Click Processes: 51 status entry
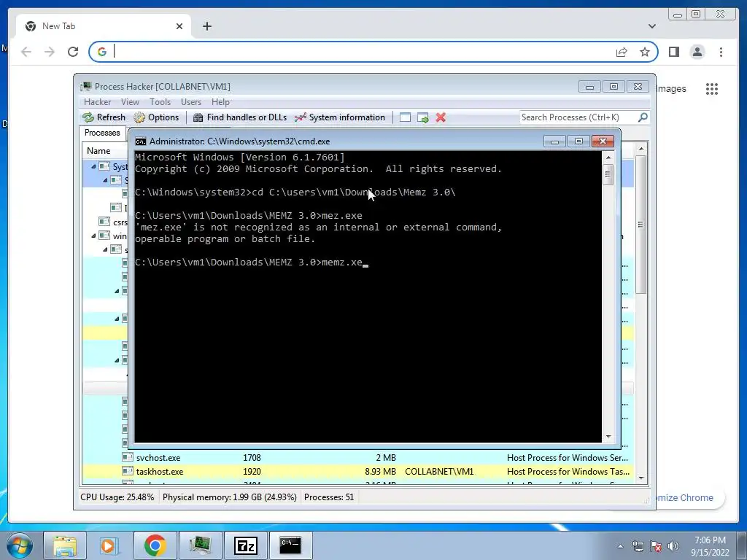The image size is (747, 560). pyautogui.click(x=329, y=497)
